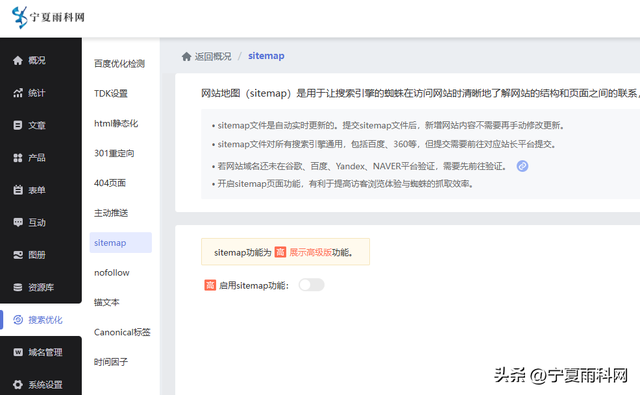Click the 表单 form icon
640x395 pixels.
(x=18, y=190)
